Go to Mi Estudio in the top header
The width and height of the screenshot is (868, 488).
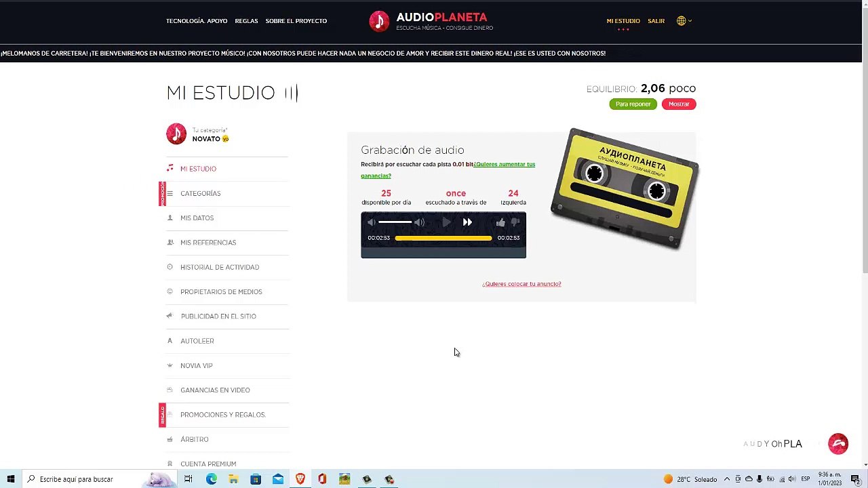[x=623, y=21]
